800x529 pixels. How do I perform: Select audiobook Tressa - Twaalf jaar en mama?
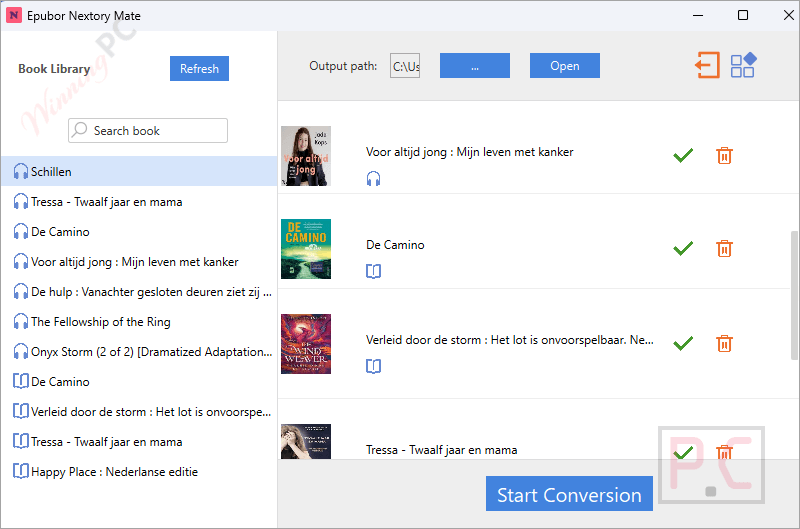[139, 201]
